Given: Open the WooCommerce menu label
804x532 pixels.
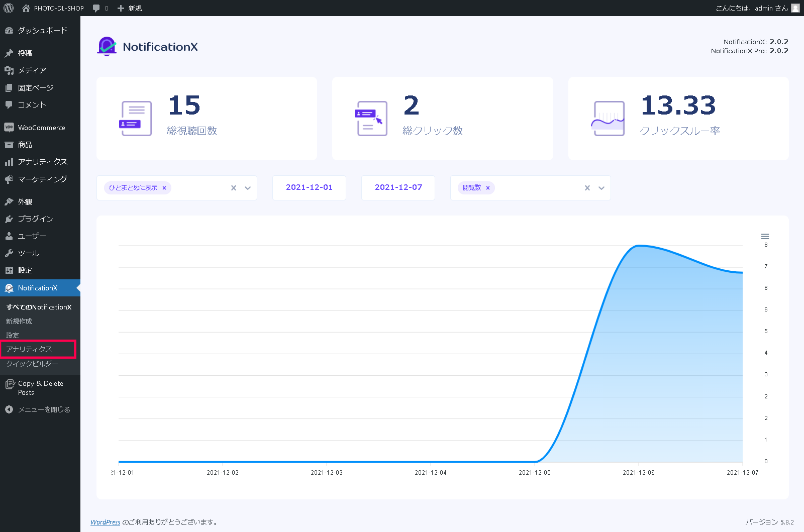Looking at the screenshot, I should [42, 128].
